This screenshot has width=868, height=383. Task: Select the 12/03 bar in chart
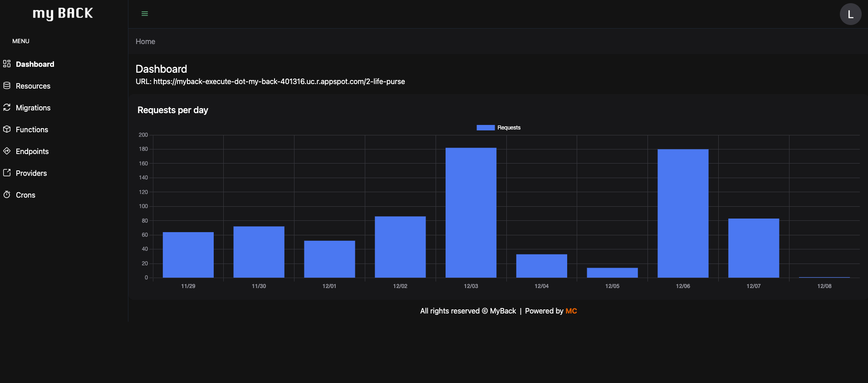(x=471, y=213)
